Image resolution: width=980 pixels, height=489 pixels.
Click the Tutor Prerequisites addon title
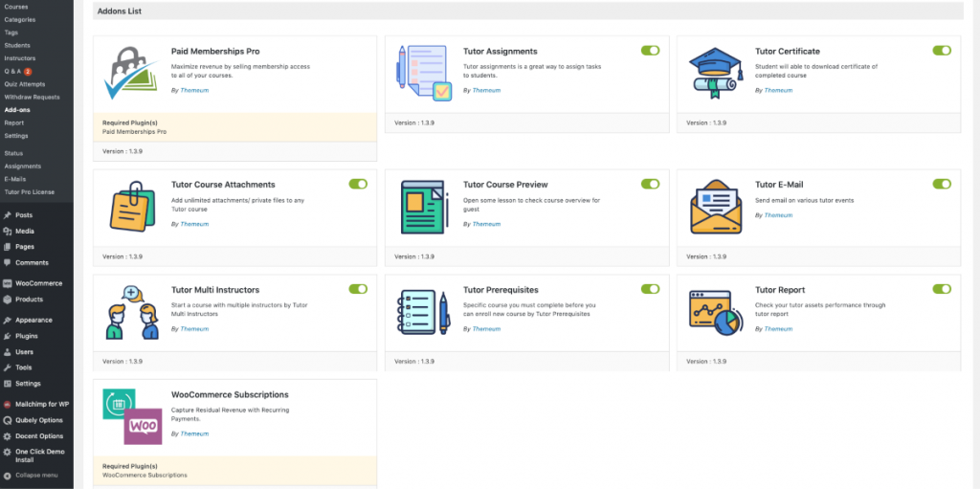(501, 290)
